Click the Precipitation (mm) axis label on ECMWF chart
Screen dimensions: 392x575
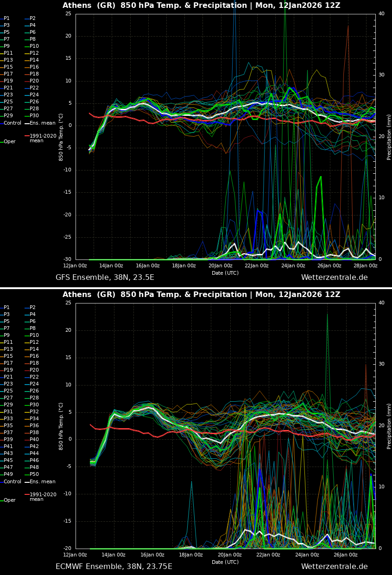tap(389, 426)
